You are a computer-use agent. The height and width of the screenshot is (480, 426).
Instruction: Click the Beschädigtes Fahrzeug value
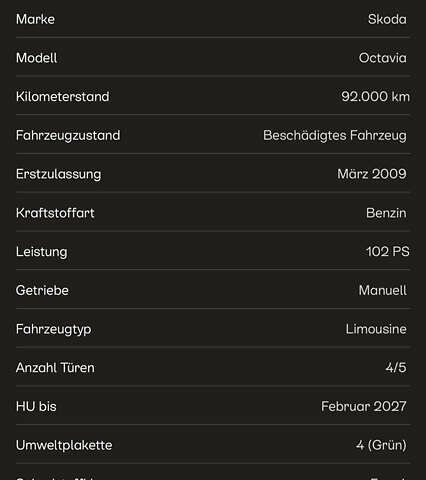335,135
